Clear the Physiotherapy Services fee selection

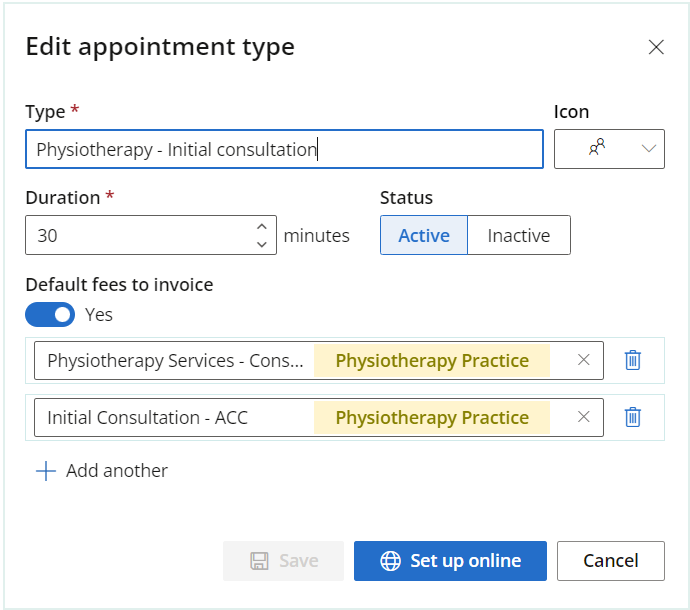click(x=584, y=360)
